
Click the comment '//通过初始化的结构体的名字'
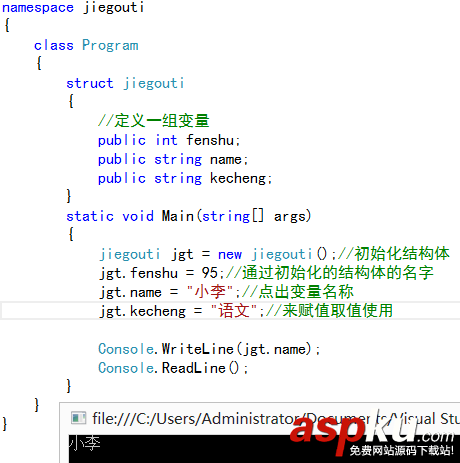pos(330,273)
